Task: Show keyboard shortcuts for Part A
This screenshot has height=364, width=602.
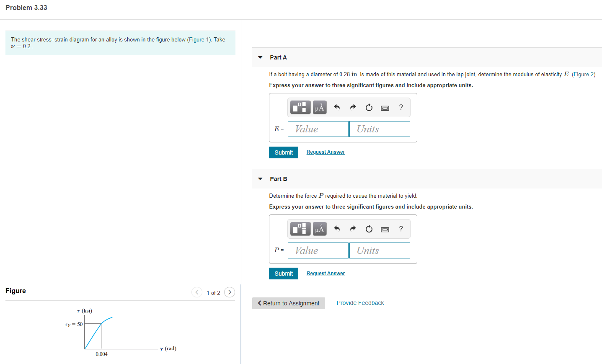Action: click(x=385, y=108)
